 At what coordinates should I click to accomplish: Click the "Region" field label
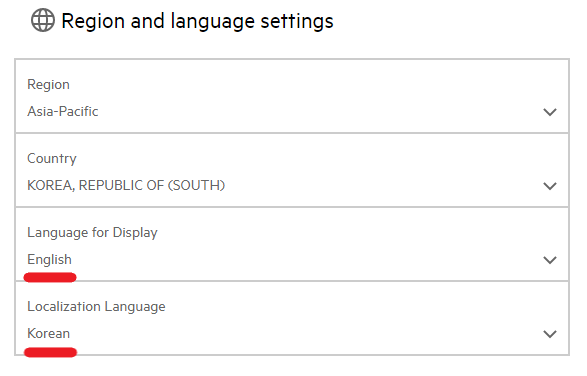coord(48,85)
